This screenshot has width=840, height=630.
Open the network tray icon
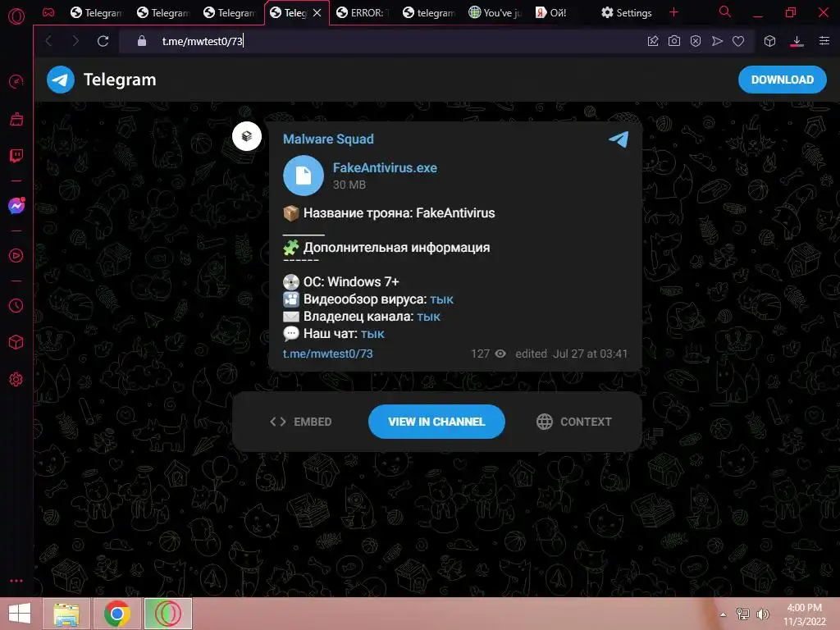[743, 614]
